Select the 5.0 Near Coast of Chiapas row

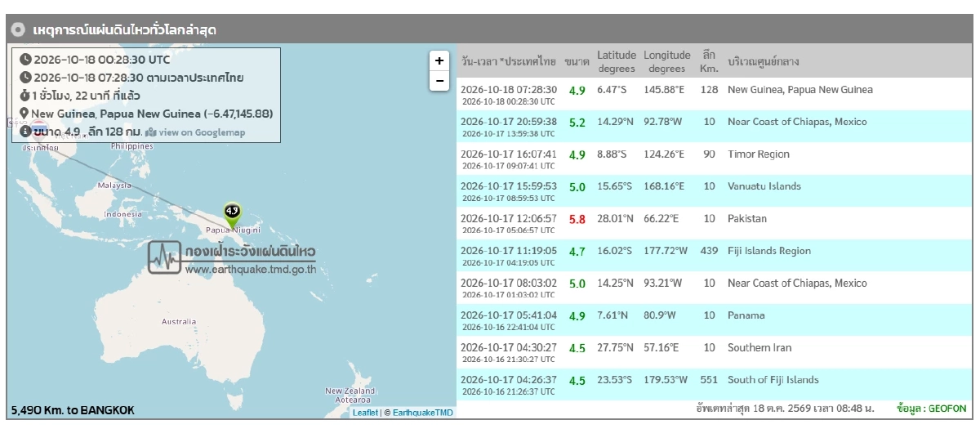click(x=715, y=288)
